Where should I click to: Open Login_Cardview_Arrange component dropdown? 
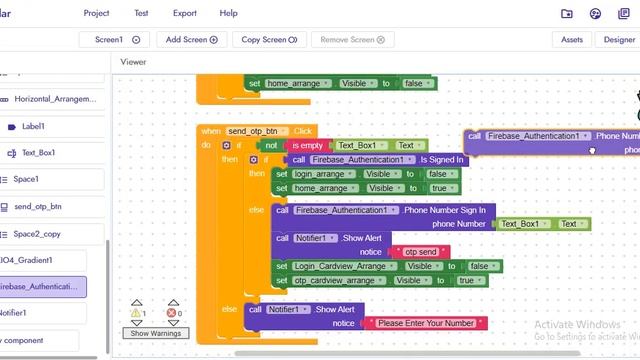pos(344,266)
